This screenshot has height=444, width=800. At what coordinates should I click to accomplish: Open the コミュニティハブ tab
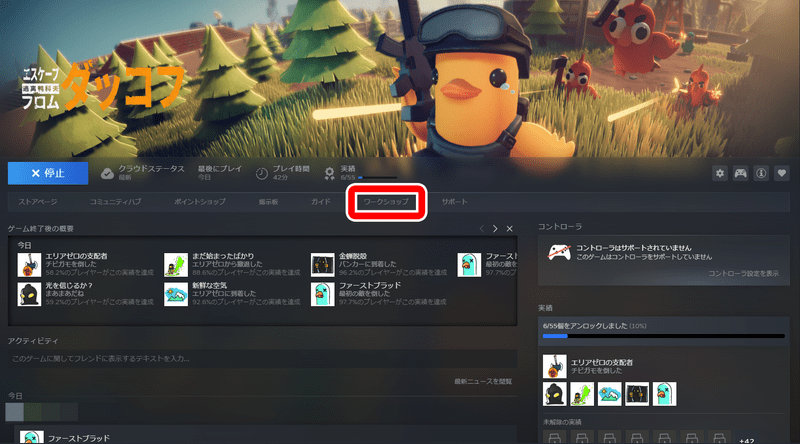click(115, 202)
